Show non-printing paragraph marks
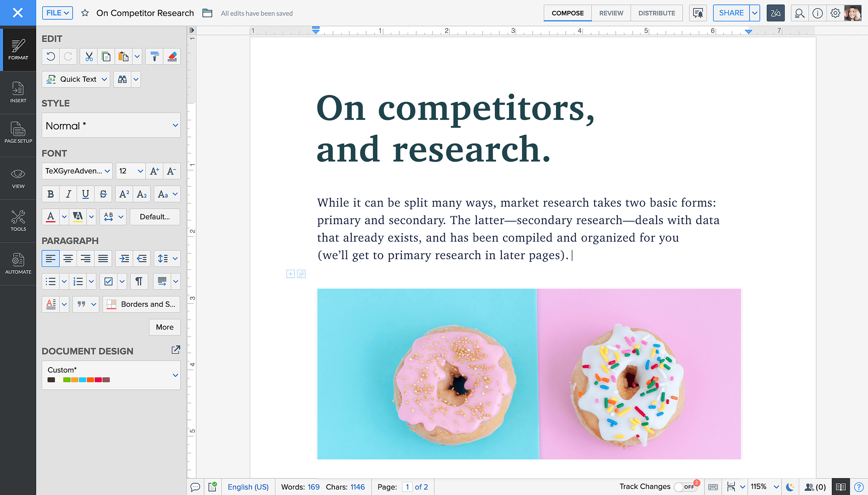 139,281
